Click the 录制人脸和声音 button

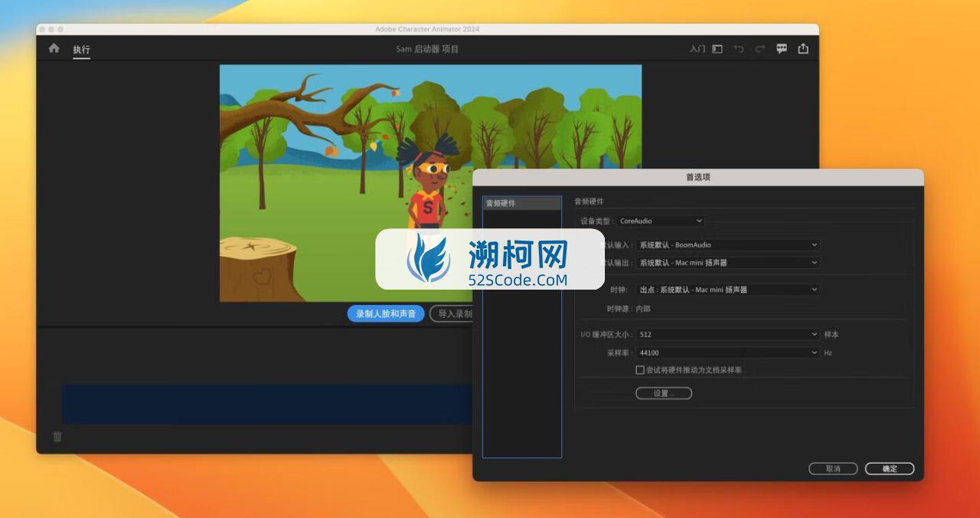click(386, 314)
